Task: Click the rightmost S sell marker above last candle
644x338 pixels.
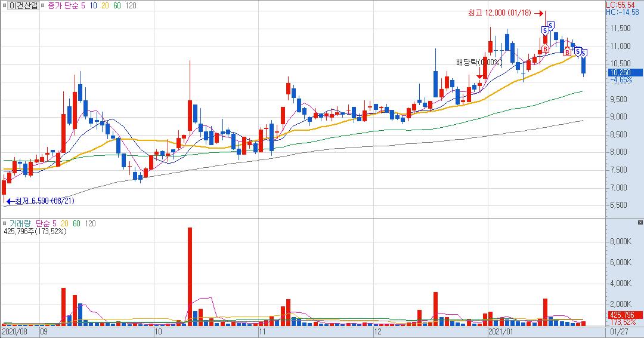Action: point(584,54)
